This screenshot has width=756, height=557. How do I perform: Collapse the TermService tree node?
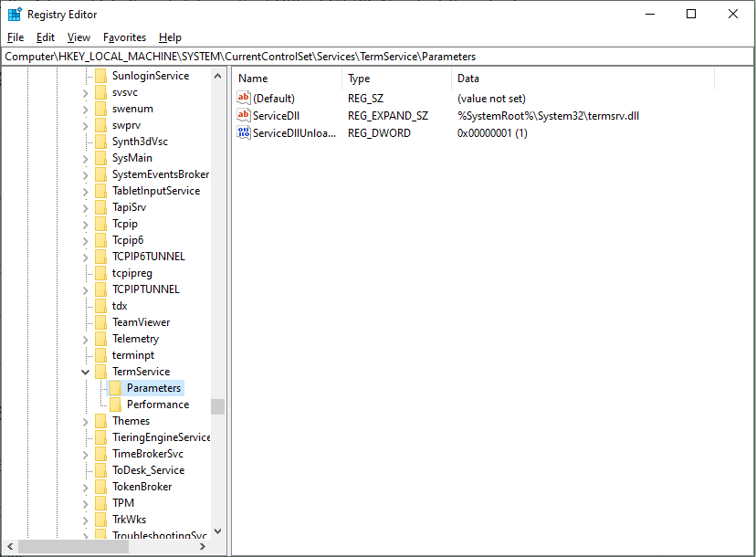86,372
